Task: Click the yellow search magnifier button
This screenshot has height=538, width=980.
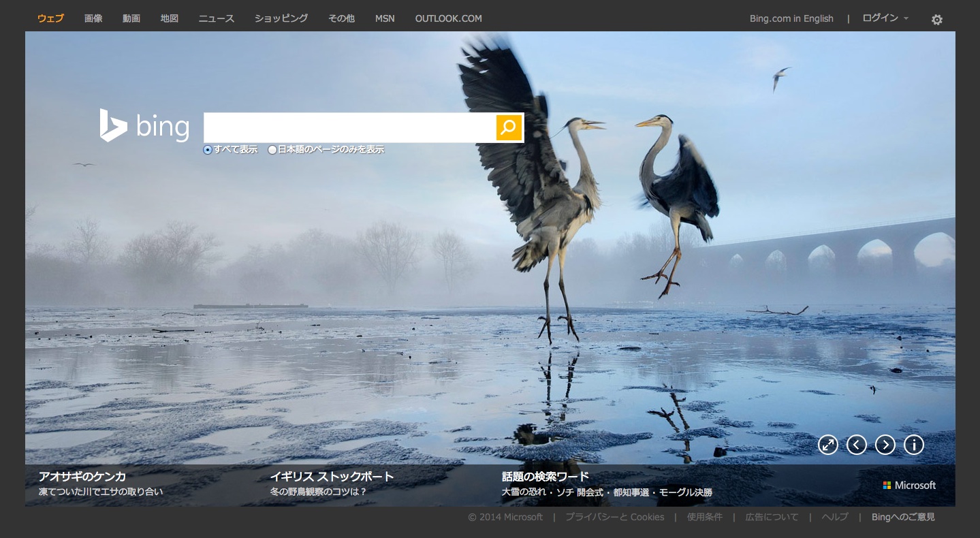Action: 509,127
